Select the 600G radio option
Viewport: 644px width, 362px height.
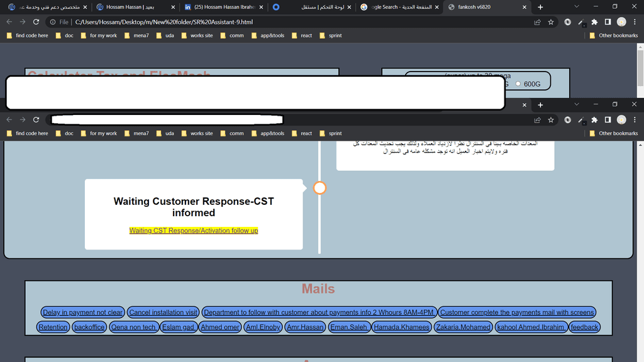click(518, 84)
